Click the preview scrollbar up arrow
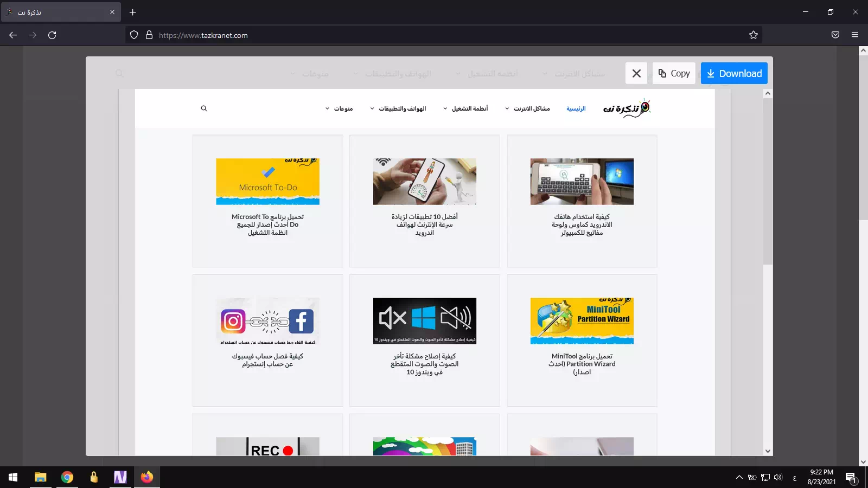Screen dimensions: 868x488 coord(768,93)
